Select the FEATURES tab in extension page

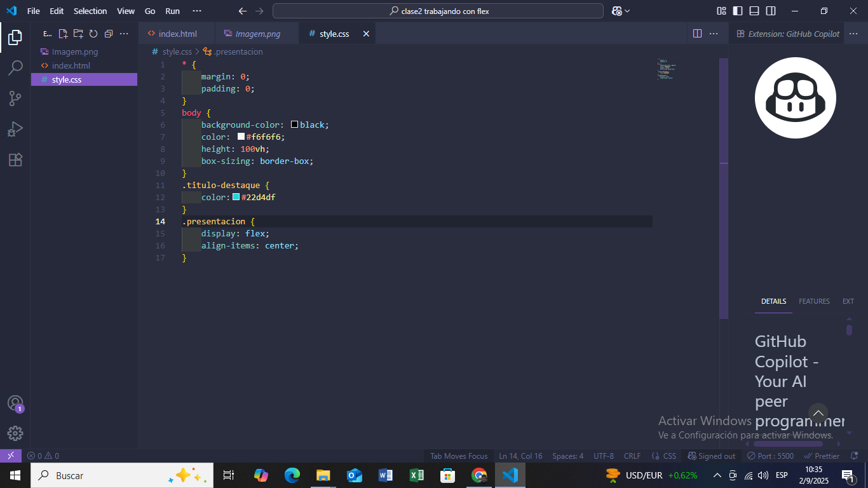tap(814, 301)
